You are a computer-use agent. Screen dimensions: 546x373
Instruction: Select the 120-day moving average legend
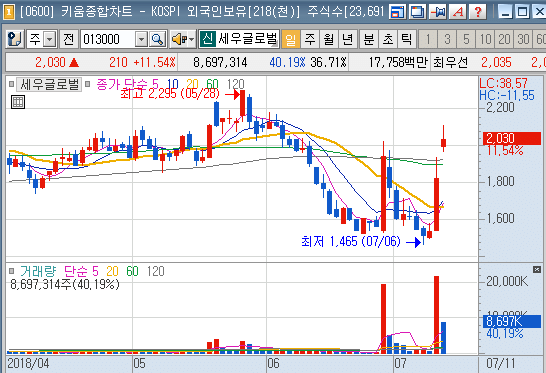point(235,84)
